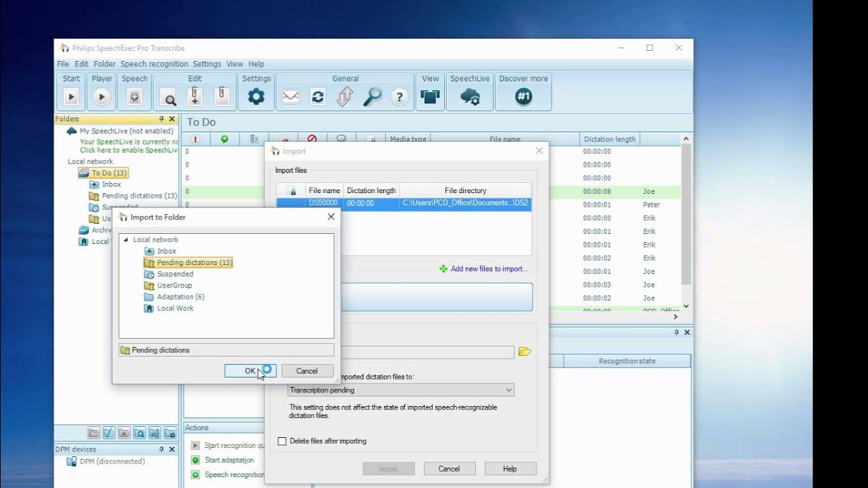Image resolution: width=868 pixels, height=488 pixels.
Task: Pin the Folders panel
Action: [161, 119]
